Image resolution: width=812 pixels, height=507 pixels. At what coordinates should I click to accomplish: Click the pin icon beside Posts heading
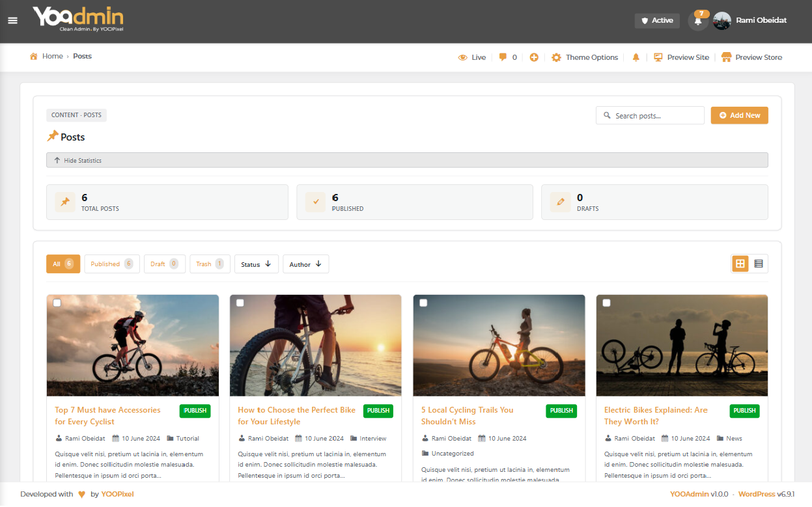click(x=53, y=136)
